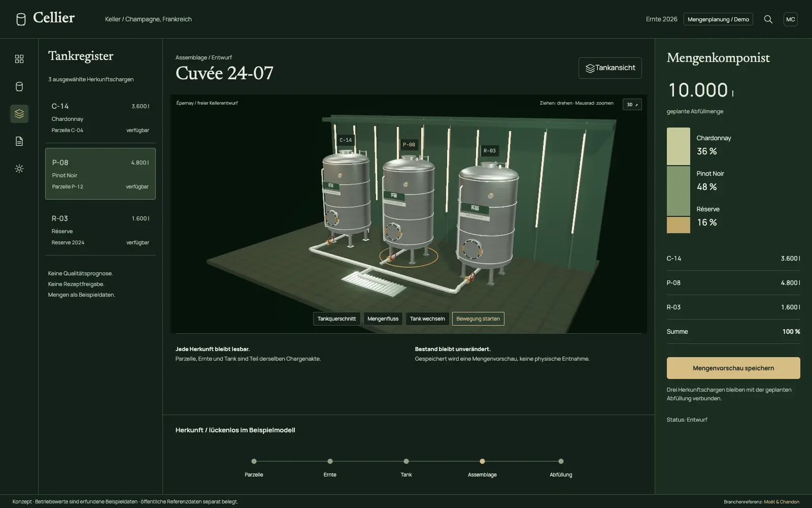812x508 pixels.
Task: Open the Mengenplanung / Demo selector
Action: 718,19
